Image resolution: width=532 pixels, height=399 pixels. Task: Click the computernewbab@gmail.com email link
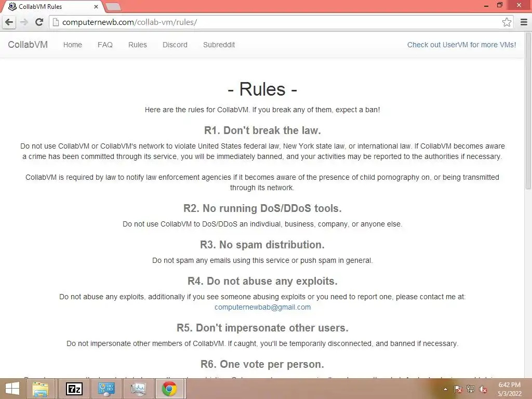pyautogui.click(x=262, y=307)
